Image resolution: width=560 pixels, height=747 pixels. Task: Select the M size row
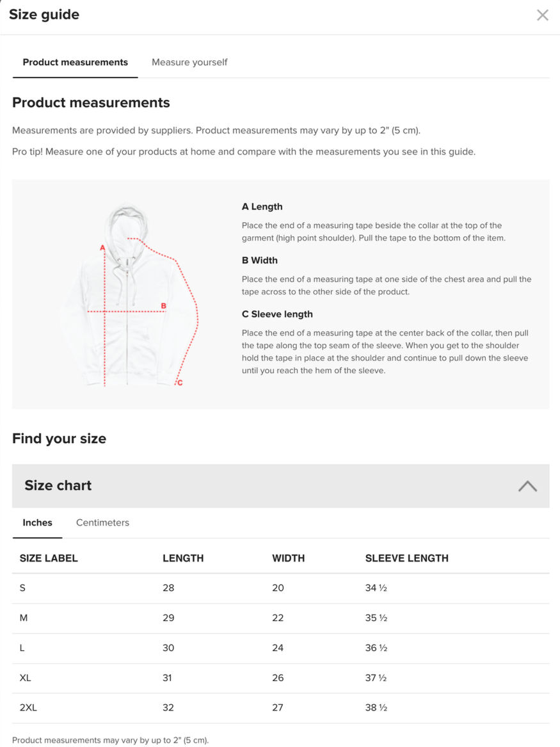[x=280, y=618]
